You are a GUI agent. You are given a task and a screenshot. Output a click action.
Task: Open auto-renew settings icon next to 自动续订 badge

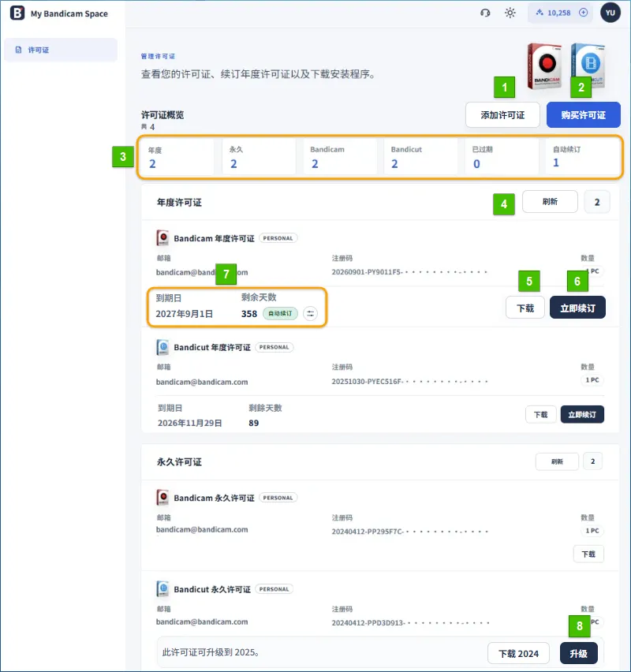310,314
